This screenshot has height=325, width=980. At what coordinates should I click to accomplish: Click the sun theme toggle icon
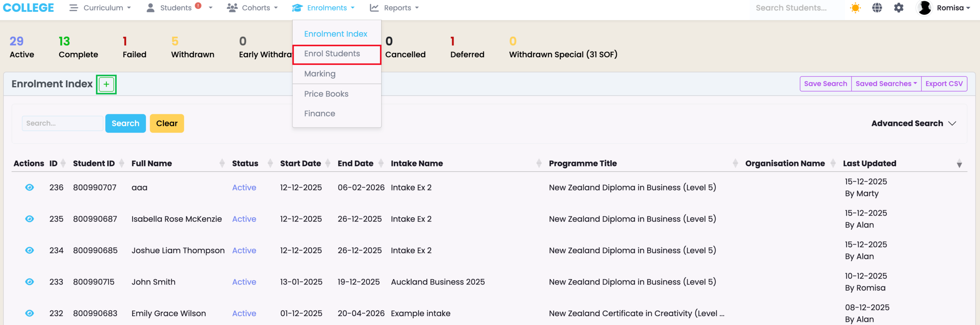855,8
